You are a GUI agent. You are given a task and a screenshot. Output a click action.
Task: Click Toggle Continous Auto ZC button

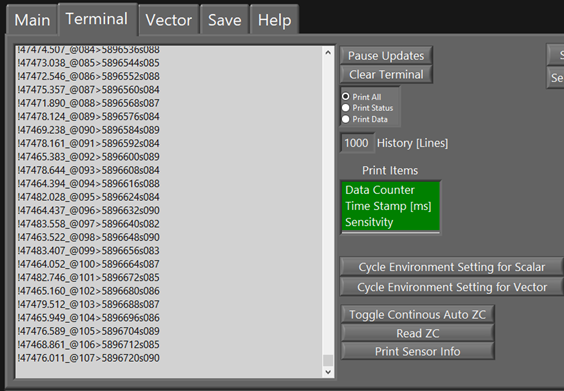pyautogui.click(x=417, y=314)
